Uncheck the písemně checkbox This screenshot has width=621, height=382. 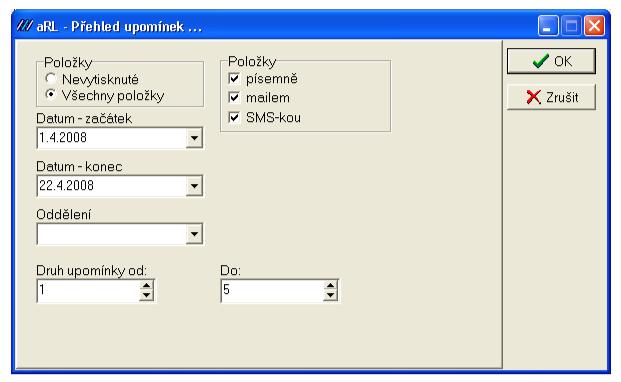coord(234,78)
